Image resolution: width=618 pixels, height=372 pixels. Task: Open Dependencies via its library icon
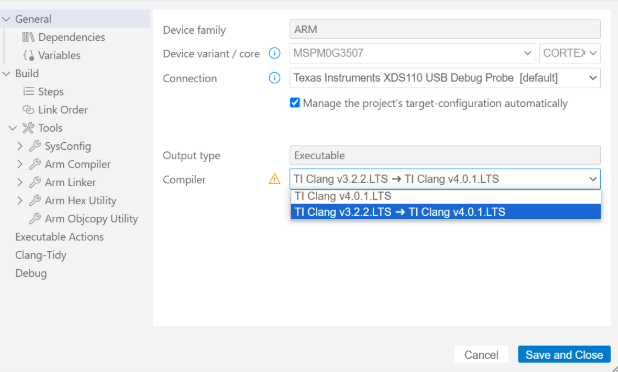pyautogui.click(x=28, y=37)
